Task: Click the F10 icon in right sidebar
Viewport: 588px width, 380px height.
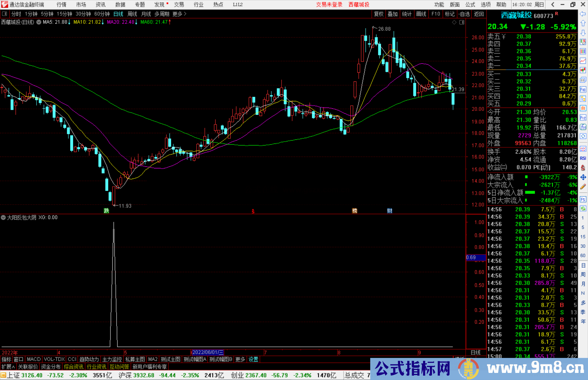Action: [583, 89]
